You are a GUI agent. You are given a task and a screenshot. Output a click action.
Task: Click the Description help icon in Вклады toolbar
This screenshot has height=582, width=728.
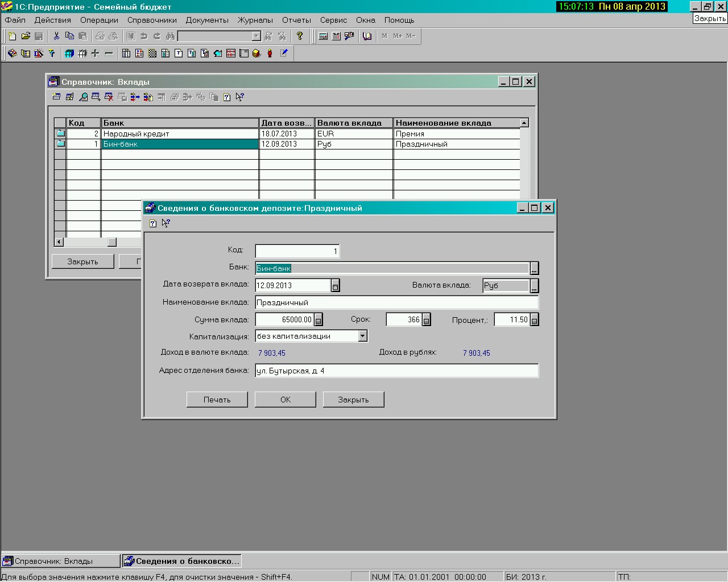pyautogui.click(x=227, y=97)
